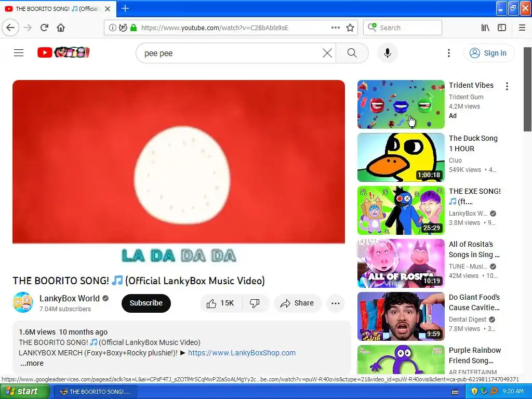Start voice search with the microphone icon

[388, 53]
